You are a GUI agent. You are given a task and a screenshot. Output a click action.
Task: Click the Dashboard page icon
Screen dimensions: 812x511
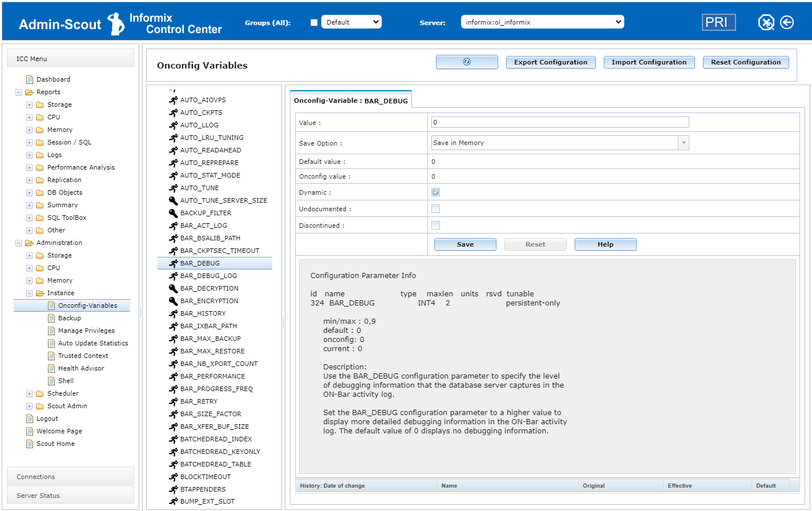point(30,79)
